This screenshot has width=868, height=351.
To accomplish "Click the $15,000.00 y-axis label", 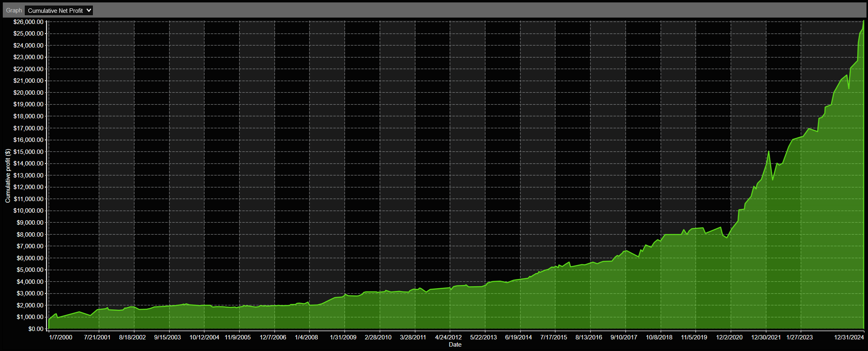I will pyautogui.click(x=28, y=152).
